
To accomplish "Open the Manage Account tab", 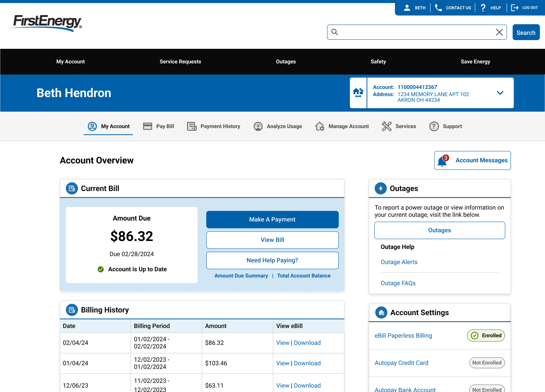I will [x=342, y=126].
